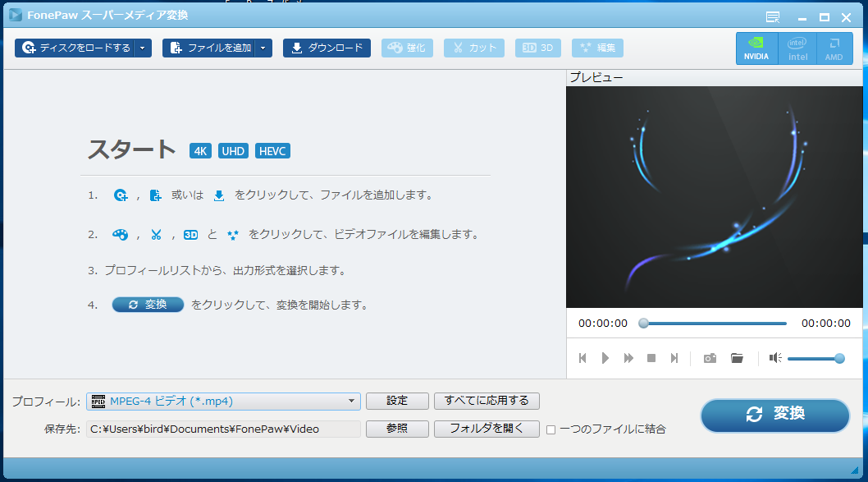Click the large 変換 (convert) button

click(x=775, y=415)
